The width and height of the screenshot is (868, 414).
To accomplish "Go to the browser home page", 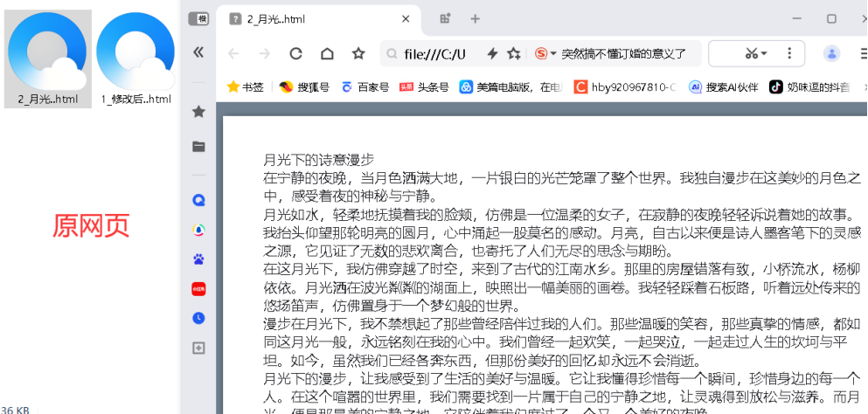I will pyautogui.click(x=327, y=54).
